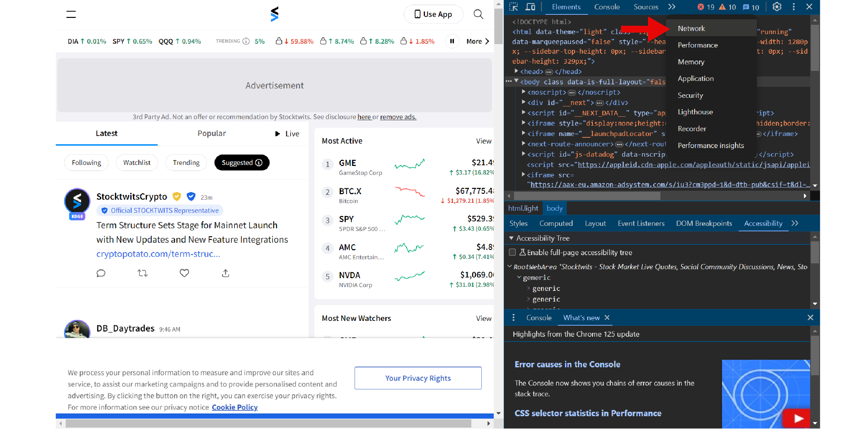Screen dimensions: 868x441
Task: Toggle the device toolbar icon
Action: (x=530, y=7)
